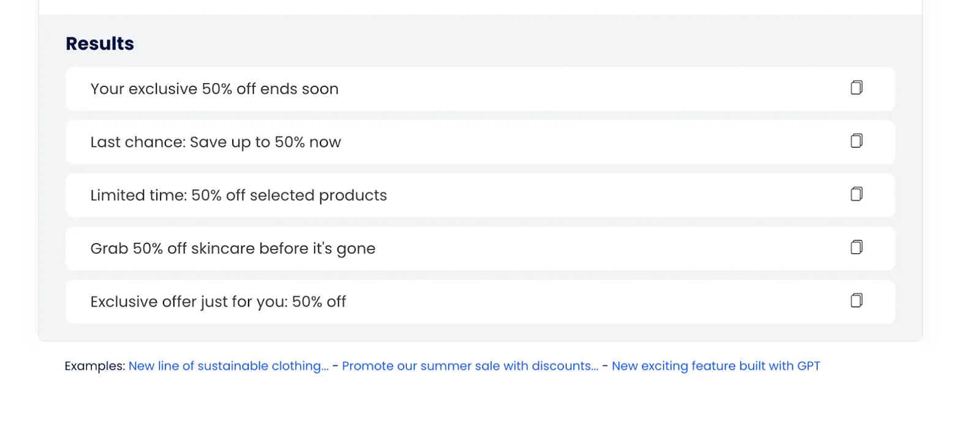The height and width of the screenshot is (421, 980).
Task: Copy the "Grab 50% off skincare" result
Action: [856, 247]
